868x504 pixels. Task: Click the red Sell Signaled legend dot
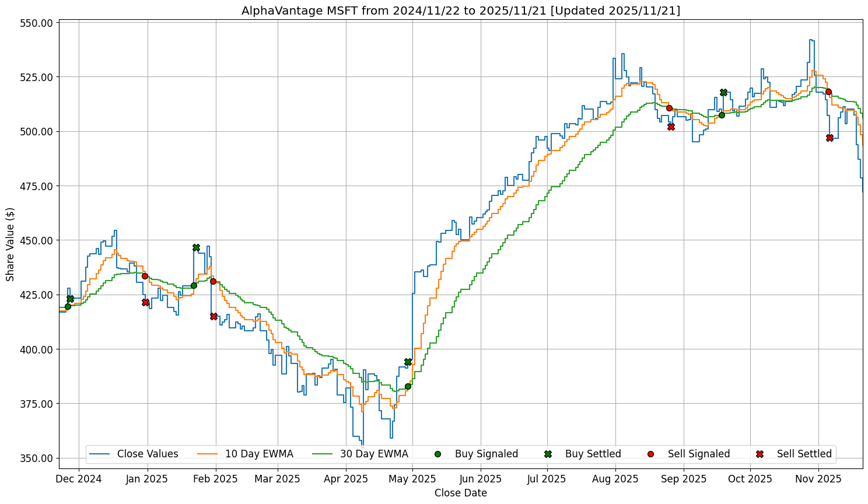point(650,454)
